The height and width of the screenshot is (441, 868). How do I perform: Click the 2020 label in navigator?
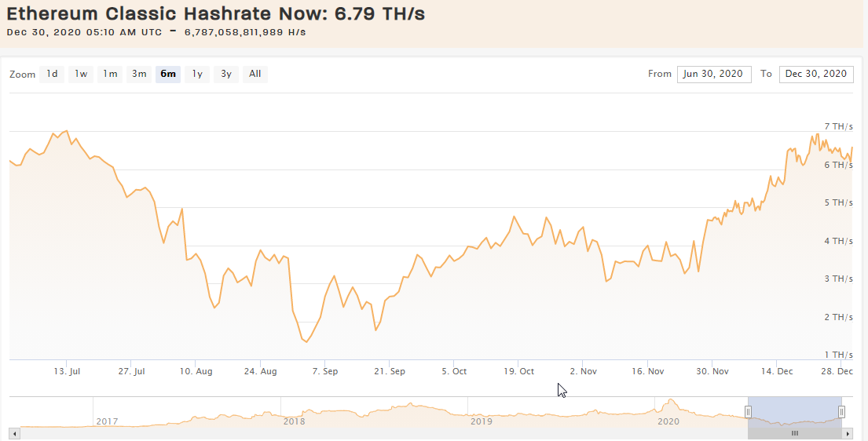tap(668, 421)
